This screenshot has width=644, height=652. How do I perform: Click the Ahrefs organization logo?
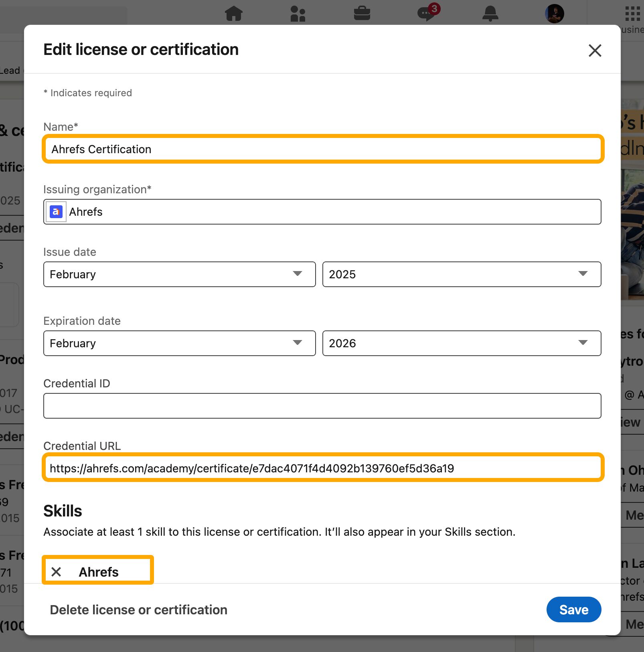[56, 212]
